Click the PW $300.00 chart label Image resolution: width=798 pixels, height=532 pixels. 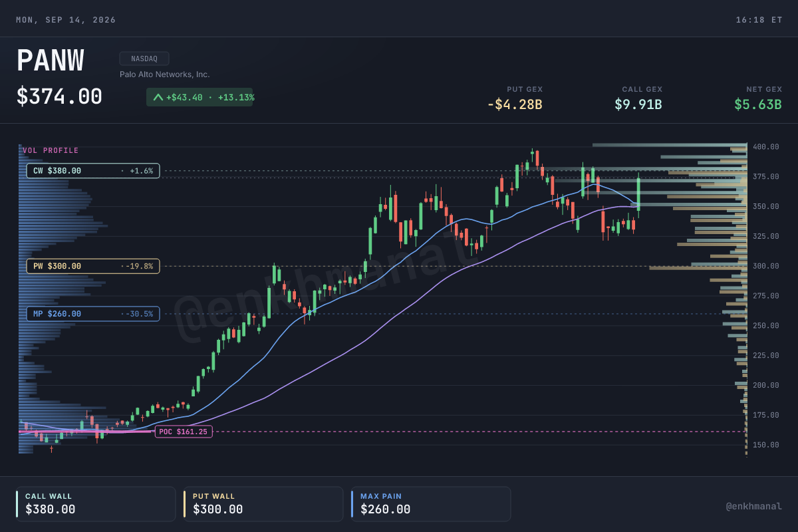(93, 266)
